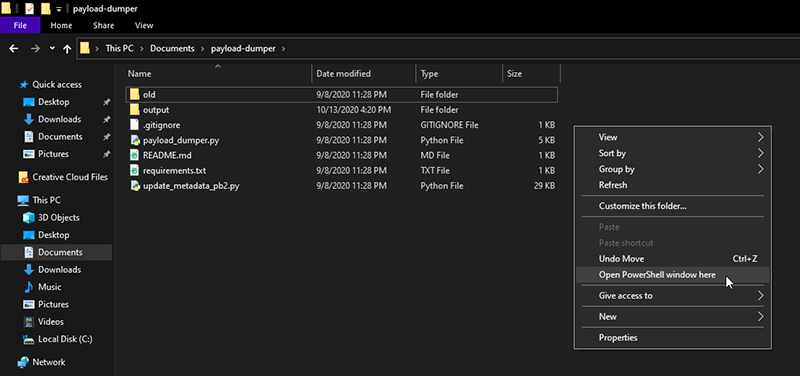The width and height of the screenshot is (800, 376).
Task: Select the README.md file icon
Action: coord(135,156)
